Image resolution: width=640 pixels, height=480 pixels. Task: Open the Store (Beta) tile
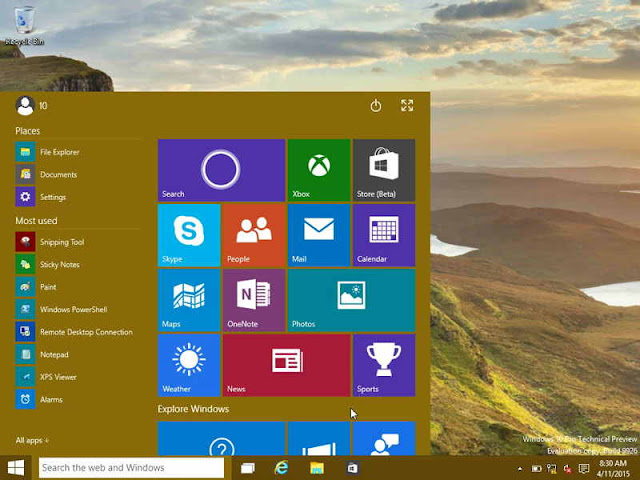384,170
